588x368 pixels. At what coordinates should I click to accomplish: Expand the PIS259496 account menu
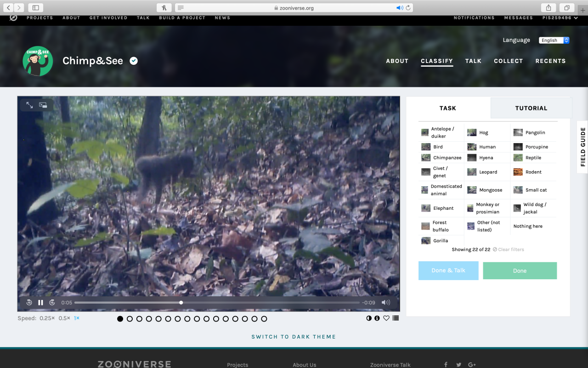tap(560, 18)
